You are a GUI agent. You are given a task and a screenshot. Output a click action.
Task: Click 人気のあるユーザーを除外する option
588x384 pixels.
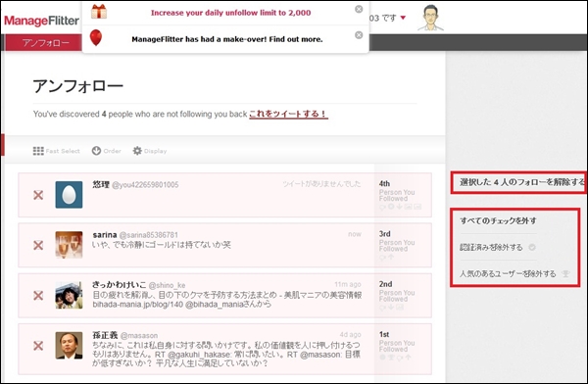508,273
